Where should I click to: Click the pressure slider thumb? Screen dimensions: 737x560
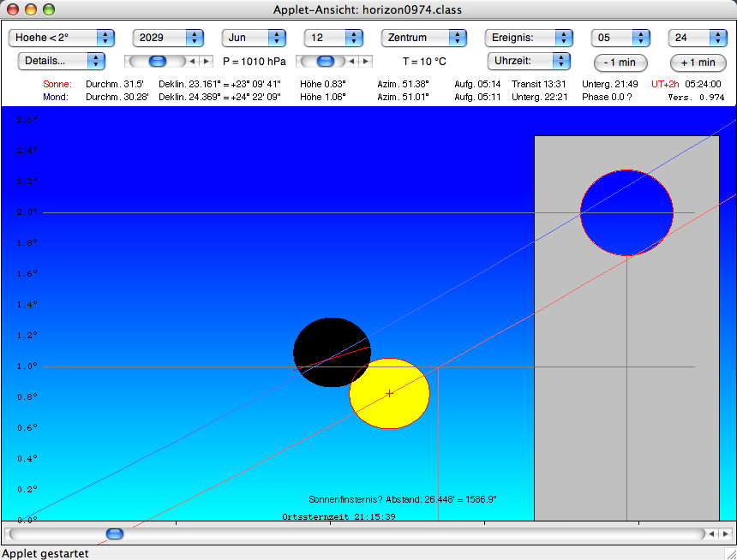click(x=158, y=61)
